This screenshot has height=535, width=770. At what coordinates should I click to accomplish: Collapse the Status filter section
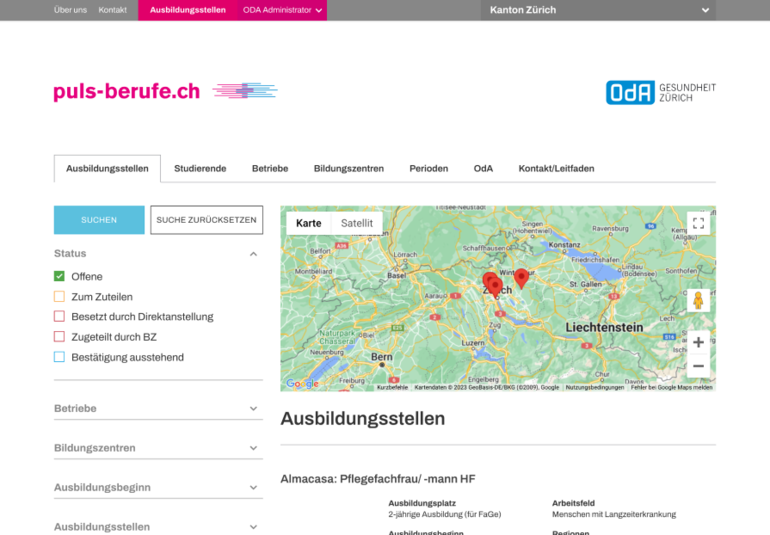(x=253, y=254)
